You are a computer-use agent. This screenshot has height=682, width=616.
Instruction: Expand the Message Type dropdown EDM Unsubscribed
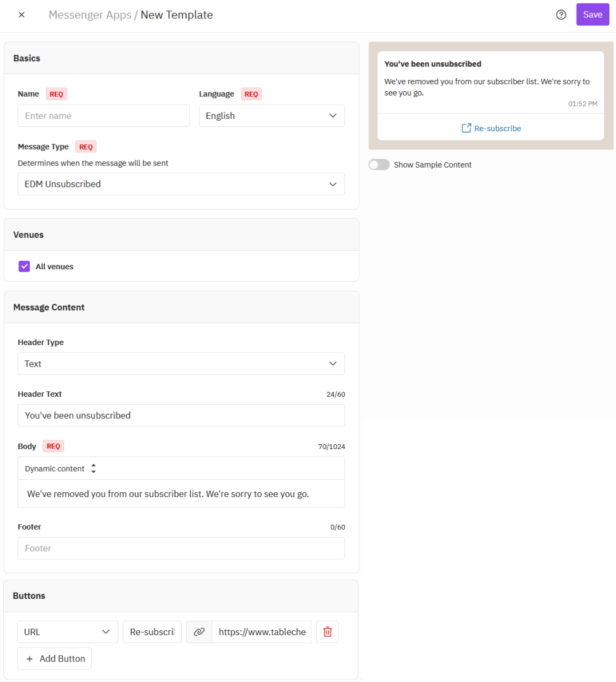coord(181,184)
